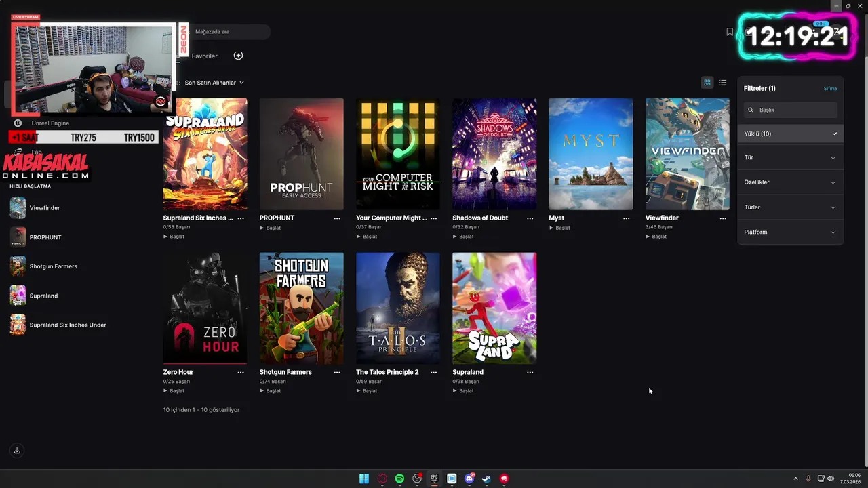The image size is (868, 488).
Task: Open more options for Supraland Six Inches Under
Action: tap(241, 218)
